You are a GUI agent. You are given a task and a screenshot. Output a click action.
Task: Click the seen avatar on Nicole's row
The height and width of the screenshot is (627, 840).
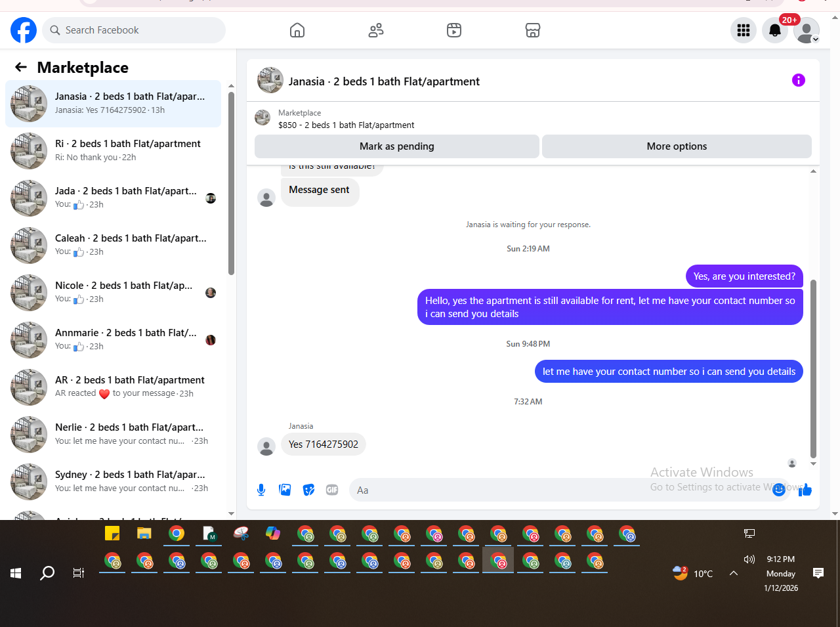(211, 293)
